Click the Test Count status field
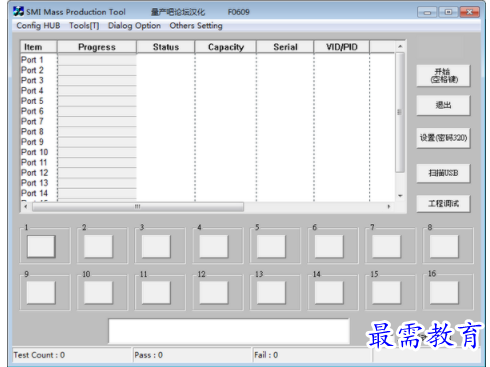490x367 pixels. (72, 355)
